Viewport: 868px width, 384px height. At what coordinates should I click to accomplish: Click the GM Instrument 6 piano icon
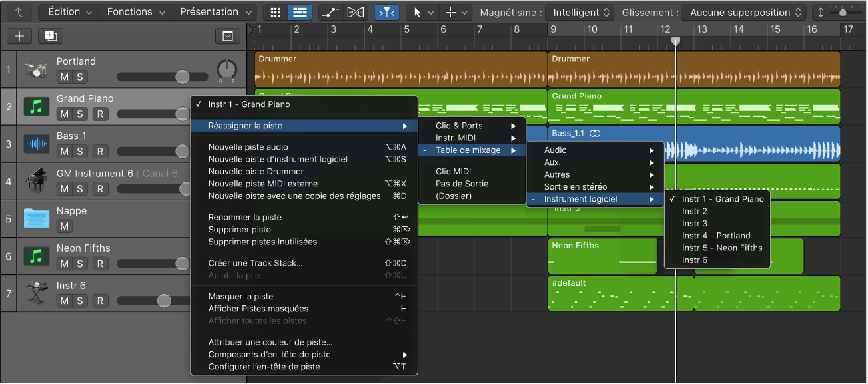(37, 181)
